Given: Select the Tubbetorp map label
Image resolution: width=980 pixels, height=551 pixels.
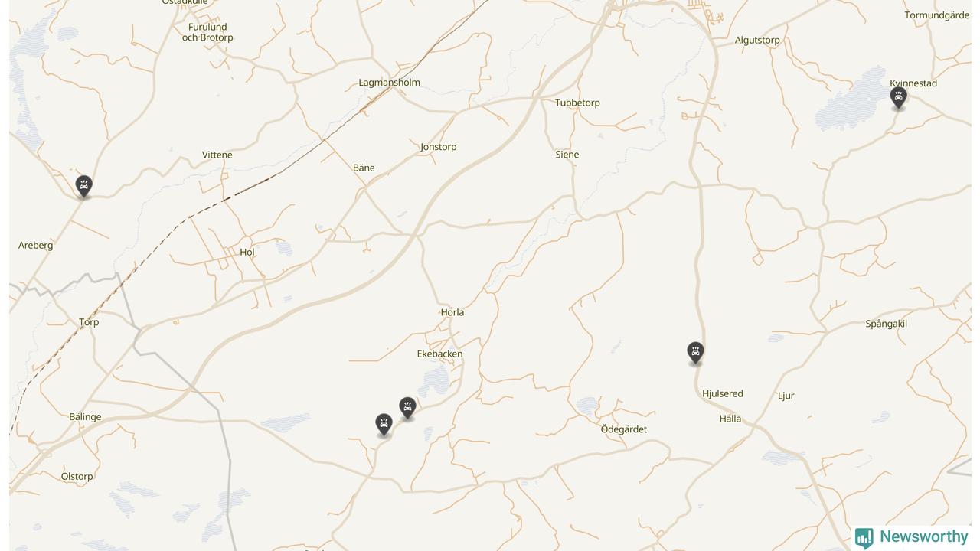Looking at the screenshot, I should point(577,103).
